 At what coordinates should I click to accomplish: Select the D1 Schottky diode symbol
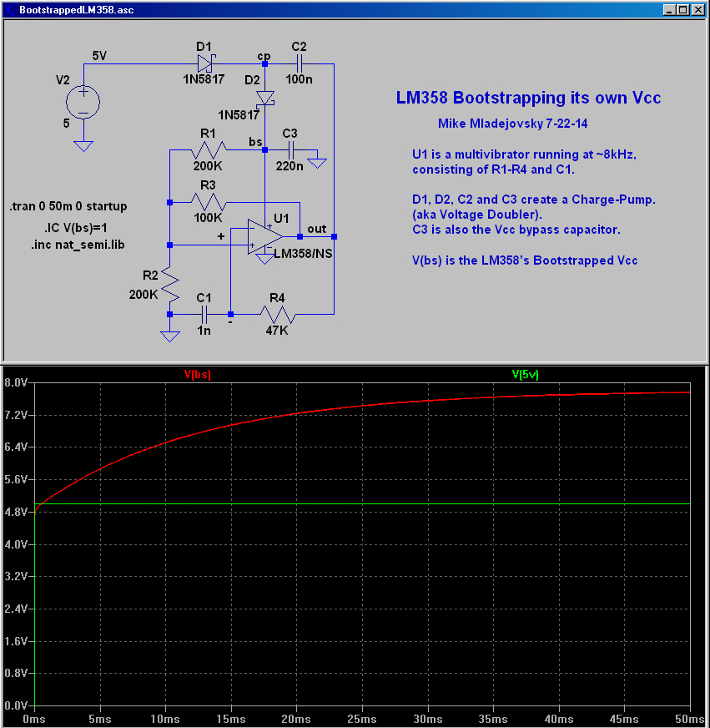point(204,63)
